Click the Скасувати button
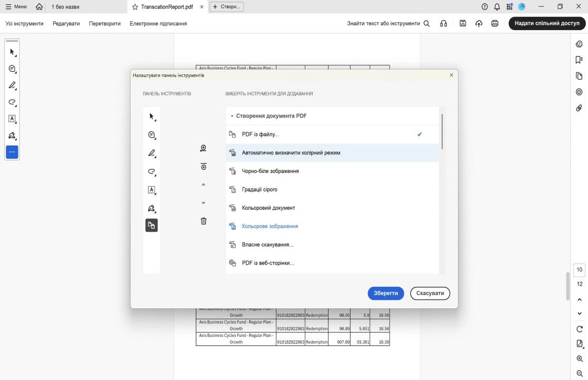 coord(430,293)
